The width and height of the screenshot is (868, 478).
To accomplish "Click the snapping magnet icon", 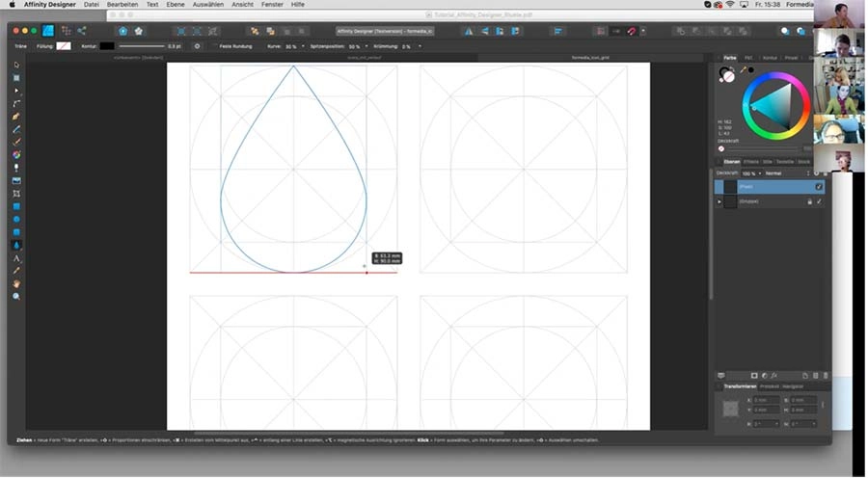I will click(633, 31).
